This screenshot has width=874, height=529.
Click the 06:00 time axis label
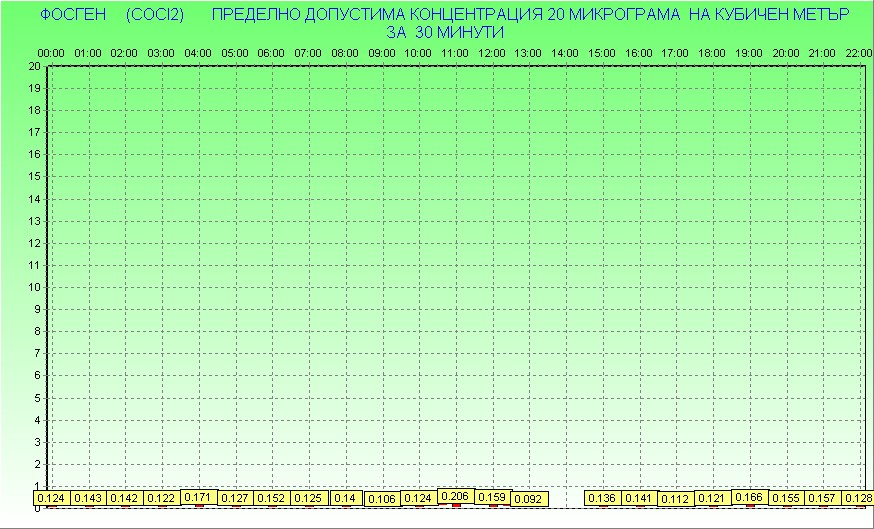click(271, 52)
